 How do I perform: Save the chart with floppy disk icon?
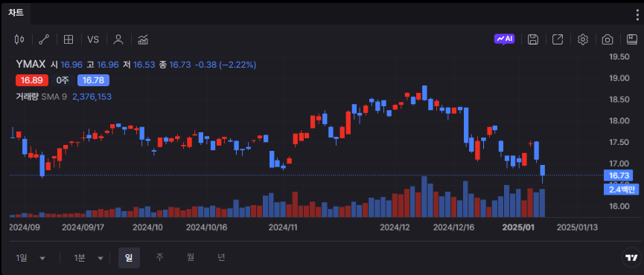(x=533, y=39)
